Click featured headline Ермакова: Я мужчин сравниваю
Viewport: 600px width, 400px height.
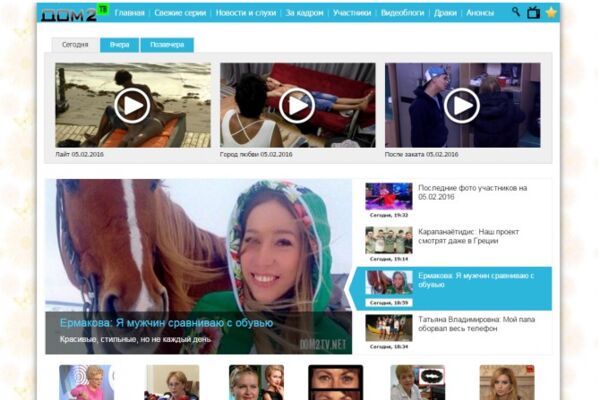(x=166, y=323)
